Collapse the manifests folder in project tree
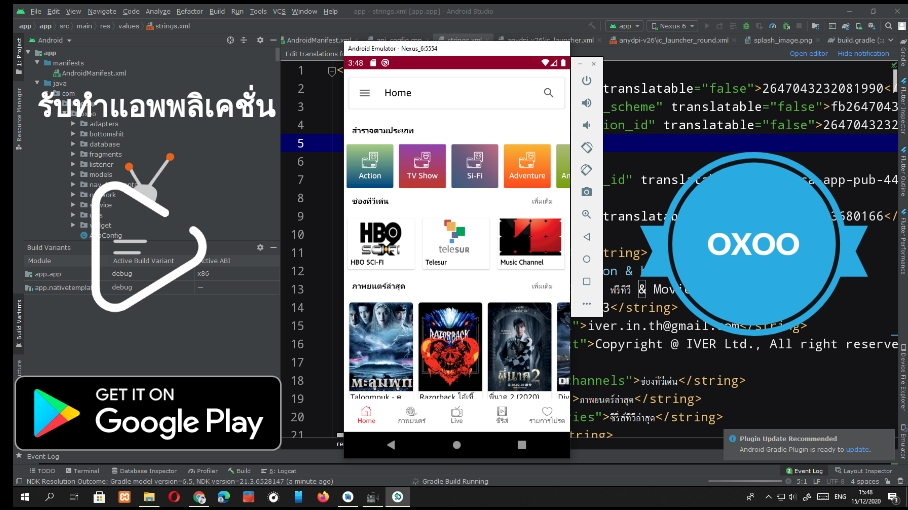The height and width of the screenshot is (510, 908). click(37, 63)
